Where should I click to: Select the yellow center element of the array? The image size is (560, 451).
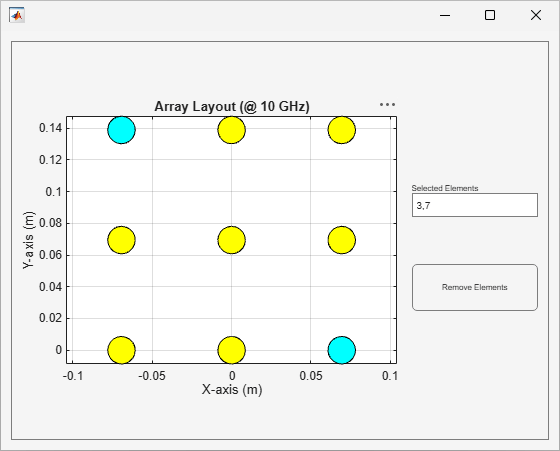click(x=232, y=240)
